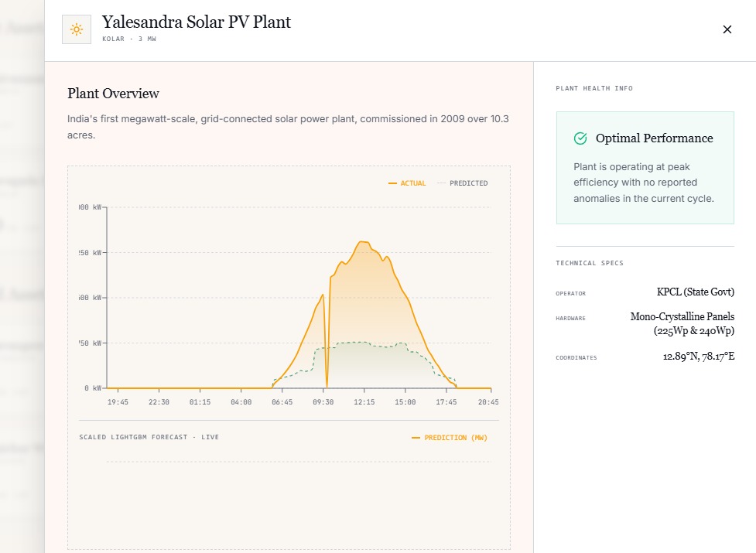Close the Yalesandra plant detail panel

[x=727, y=29]
